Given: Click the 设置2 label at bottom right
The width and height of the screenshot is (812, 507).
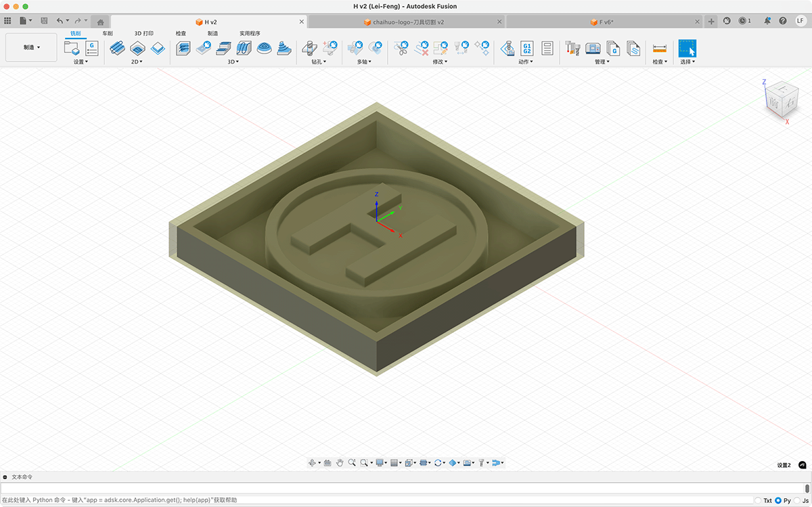Looking at the screenshot, I should point(784,465).
